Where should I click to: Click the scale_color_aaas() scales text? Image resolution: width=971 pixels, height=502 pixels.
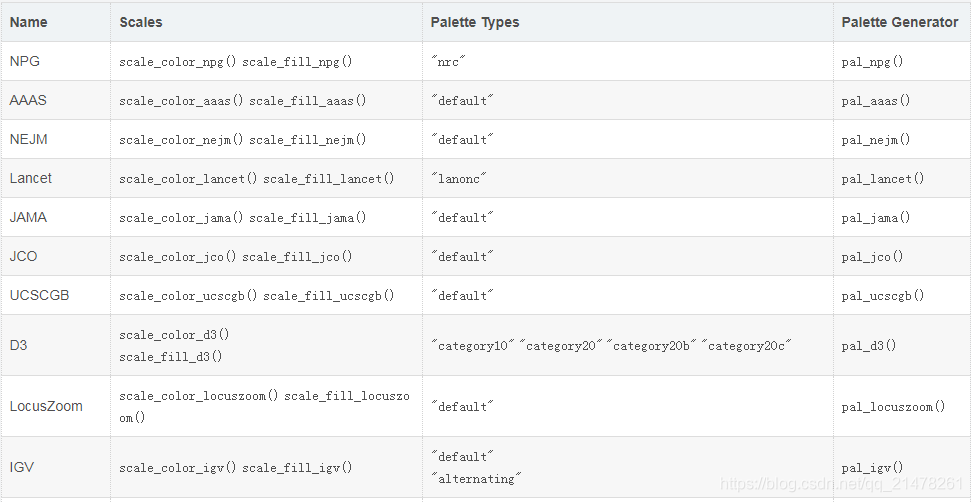tap(181, 101)
